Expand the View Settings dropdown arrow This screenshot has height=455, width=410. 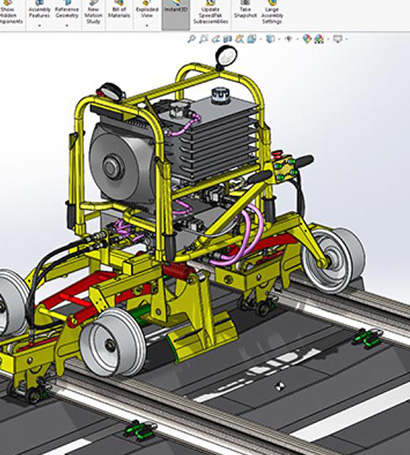(346, 39)
